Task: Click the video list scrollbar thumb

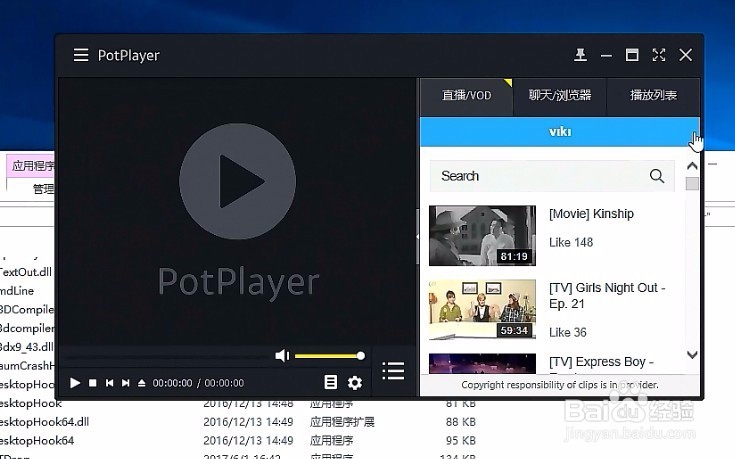Action: 692,184
